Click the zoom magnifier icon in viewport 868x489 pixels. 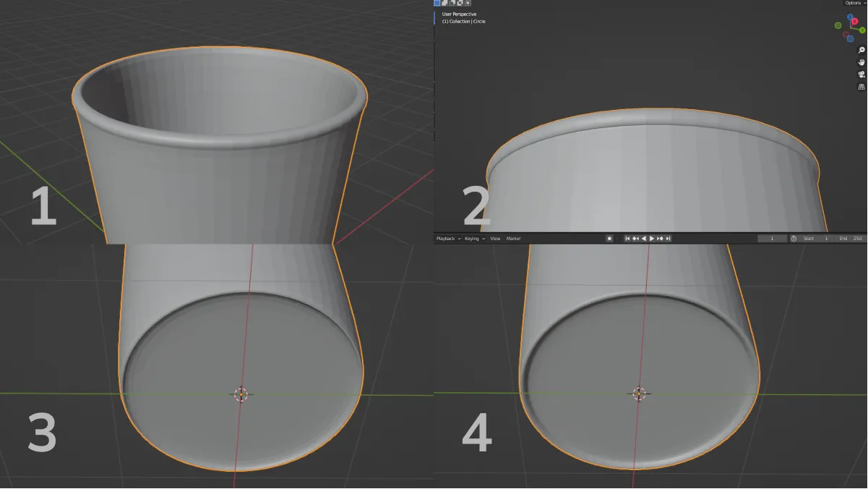[x=861, y=50]
